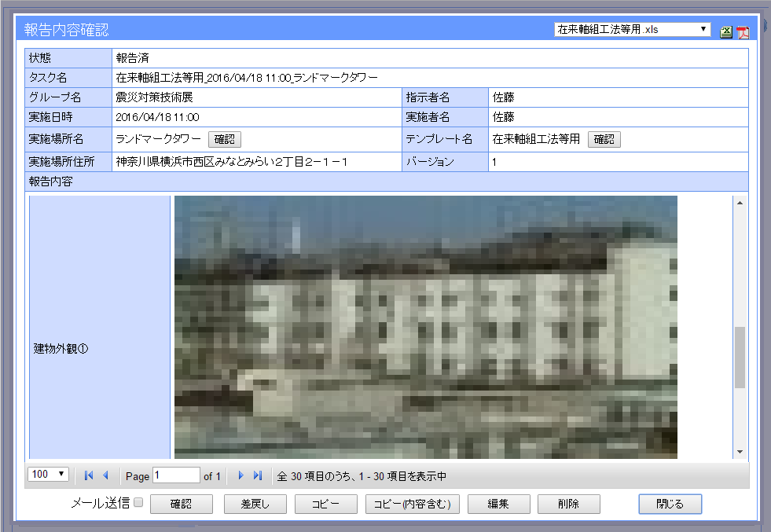
Task: Select the グループ名 label cell
Action: coord(68,97)
